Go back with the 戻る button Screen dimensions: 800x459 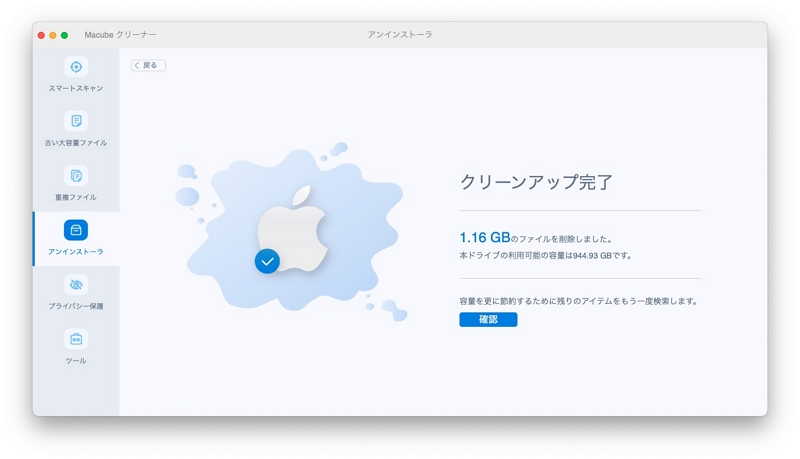(148, 65)
